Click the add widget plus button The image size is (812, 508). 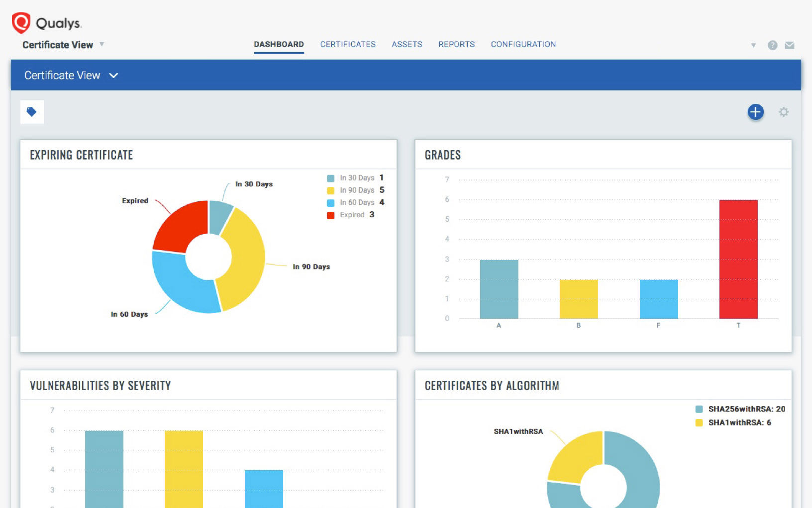coord(755,112)
